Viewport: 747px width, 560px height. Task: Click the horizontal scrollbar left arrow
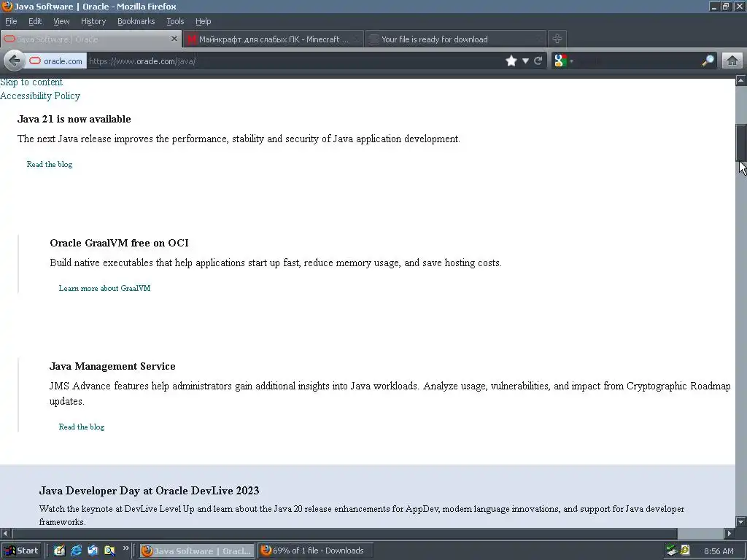click(x=5, y=533)
